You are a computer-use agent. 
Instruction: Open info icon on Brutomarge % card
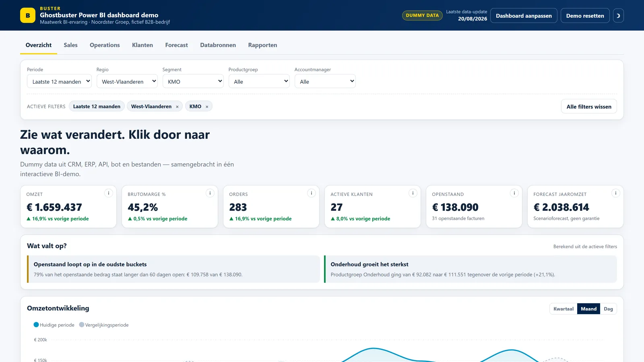210,193
